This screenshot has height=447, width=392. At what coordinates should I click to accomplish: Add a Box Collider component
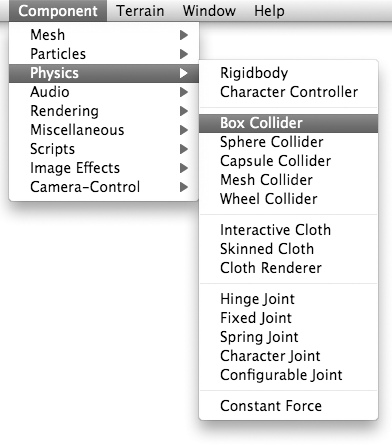[289, 123]
